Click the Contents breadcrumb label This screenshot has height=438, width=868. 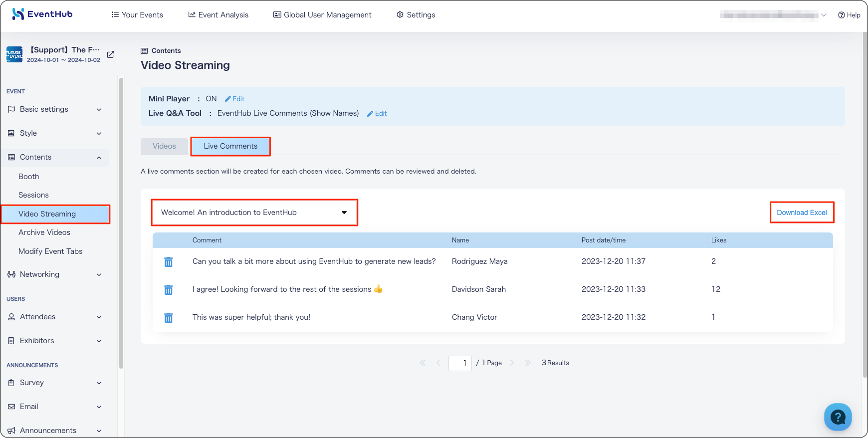pos(166,51)
